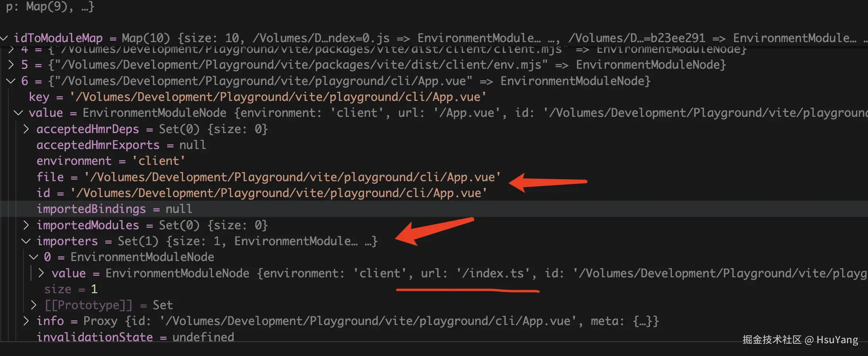
Task: Collapse map entry 6 for App.vue
Action: [11, 81]
